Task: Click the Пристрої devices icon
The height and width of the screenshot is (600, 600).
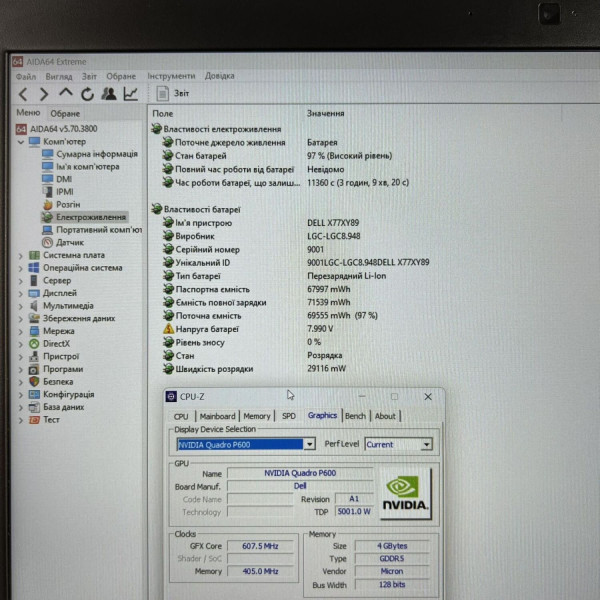Action: click(x=34, y=357)
